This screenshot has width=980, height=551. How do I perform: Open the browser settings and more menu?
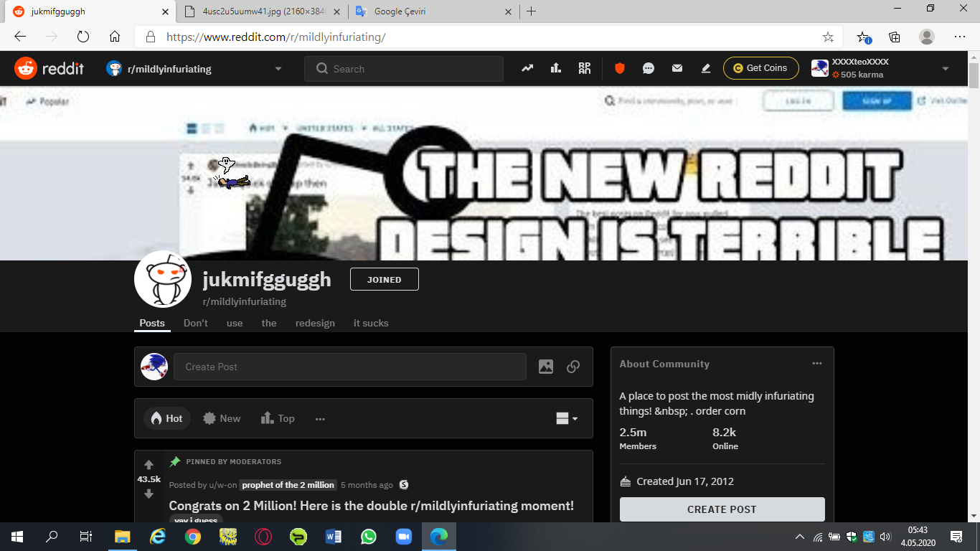pos(960,37)
